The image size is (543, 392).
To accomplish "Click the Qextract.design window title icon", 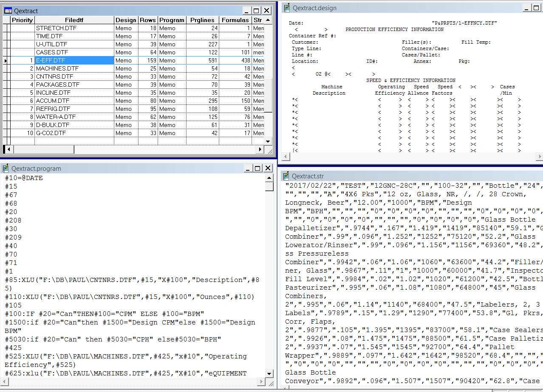I will click(x=287, y=8).
